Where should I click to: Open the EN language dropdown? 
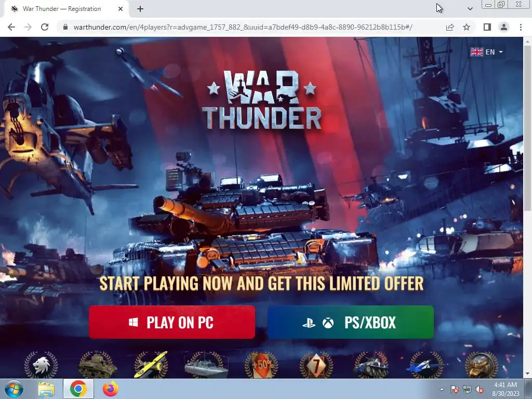[486, 52]
